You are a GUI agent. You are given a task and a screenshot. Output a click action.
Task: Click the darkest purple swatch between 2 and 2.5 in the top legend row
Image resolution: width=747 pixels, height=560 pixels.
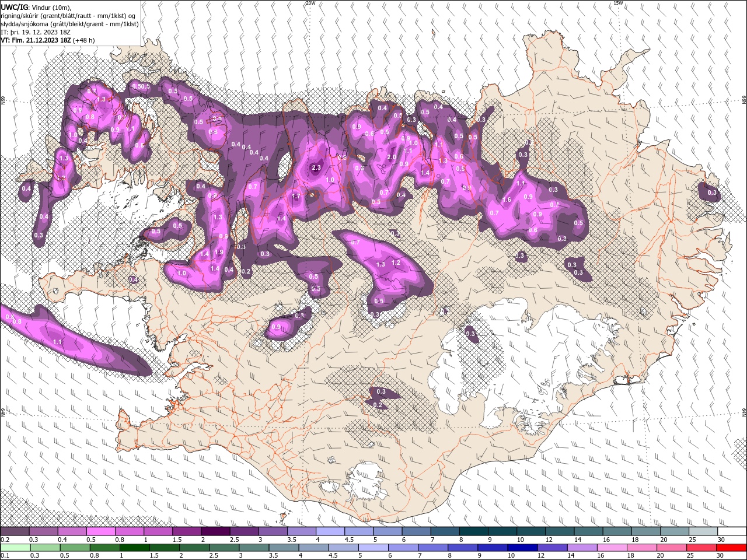coord(215,532)
